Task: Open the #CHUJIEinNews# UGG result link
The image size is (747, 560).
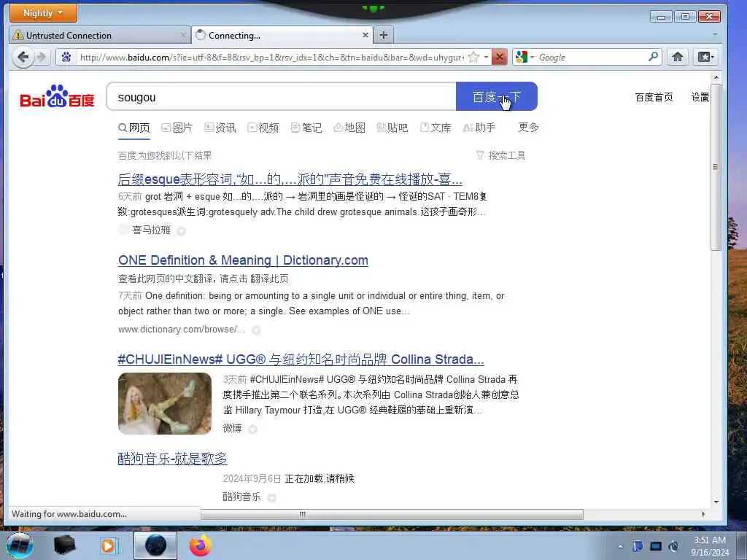Action: 301,359
